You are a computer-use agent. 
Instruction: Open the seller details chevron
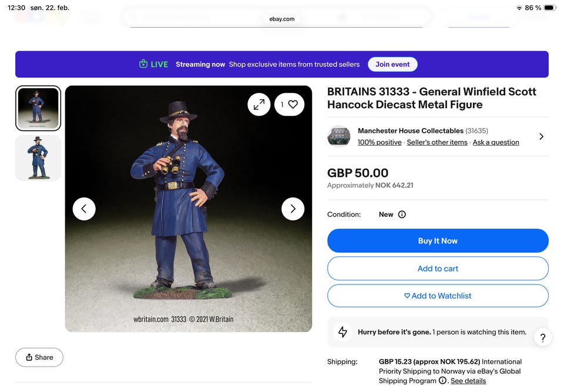click(x=541, y=136)
